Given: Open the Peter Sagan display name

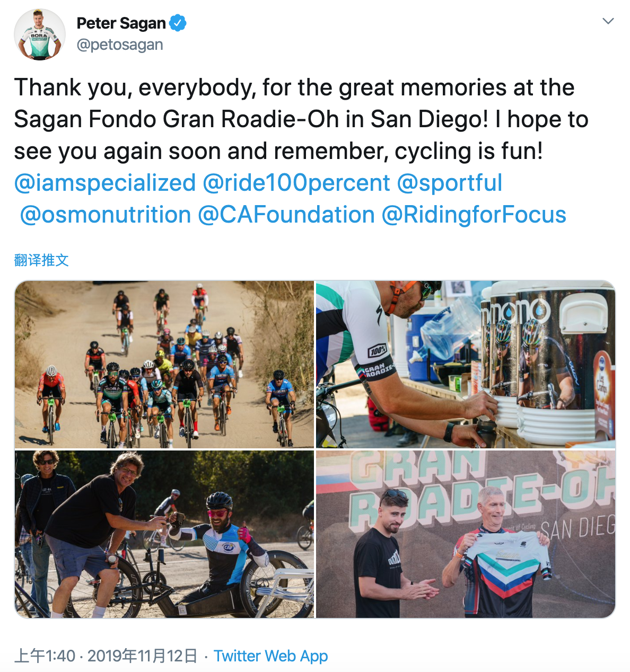Looking at the screenshot, I should [121, 23].
